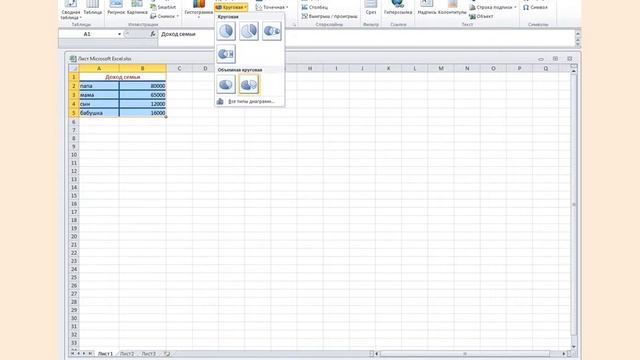Click the workbook Excel icon in title bar

point(73,59)
